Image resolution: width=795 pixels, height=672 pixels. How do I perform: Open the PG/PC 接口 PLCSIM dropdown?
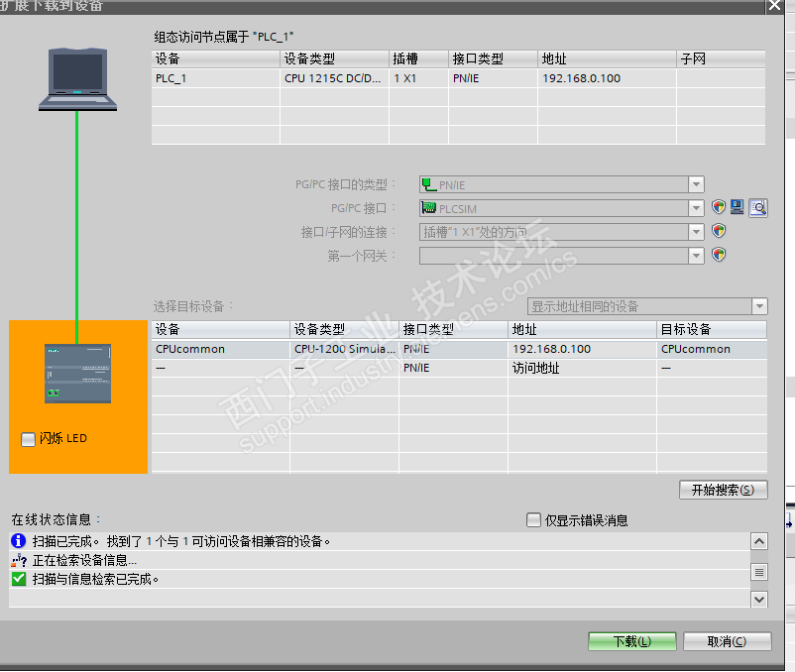coord(696,208)
